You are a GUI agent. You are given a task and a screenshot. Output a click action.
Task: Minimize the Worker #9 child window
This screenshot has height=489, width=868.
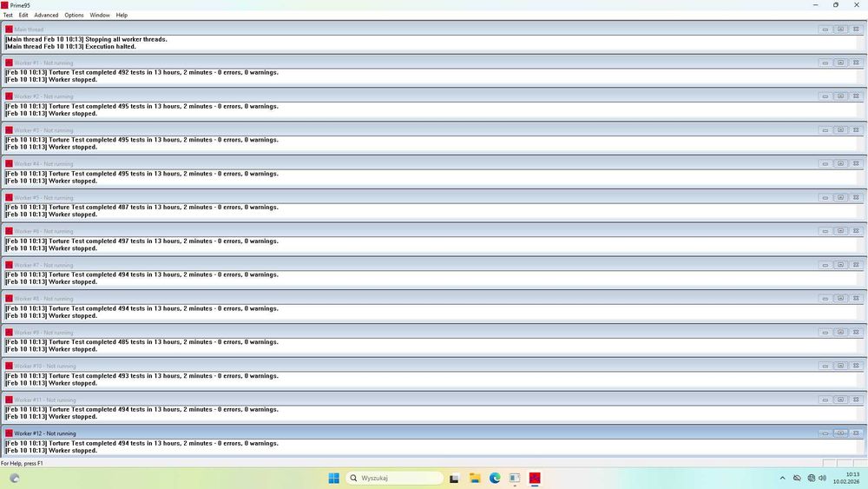point(825,333)
